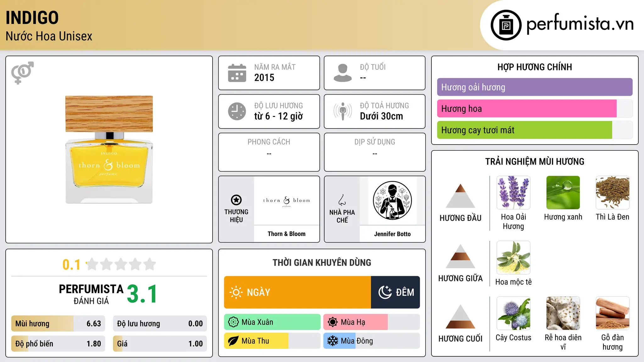Image resolution: width=644 pixels, height=362 pixels.
Task: Click the star badge brand icon
Action: pyautogui.click(x=236, y=200)
